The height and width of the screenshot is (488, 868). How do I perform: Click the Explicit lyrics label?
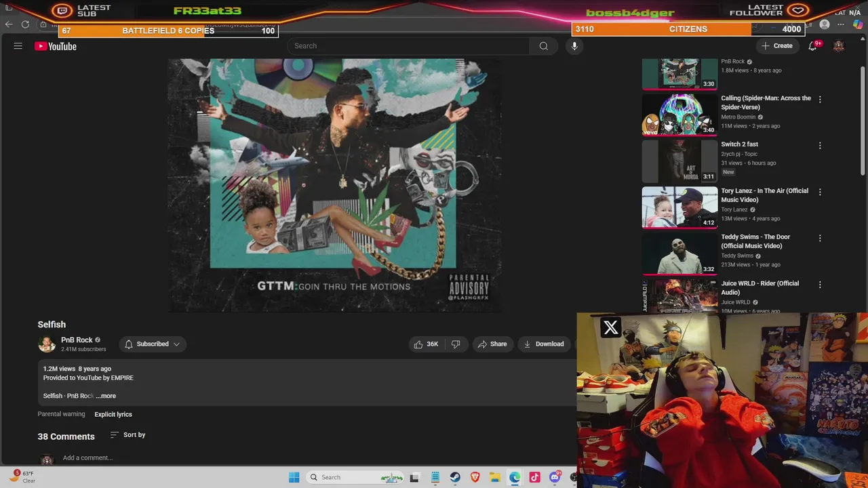coord(113,414)
